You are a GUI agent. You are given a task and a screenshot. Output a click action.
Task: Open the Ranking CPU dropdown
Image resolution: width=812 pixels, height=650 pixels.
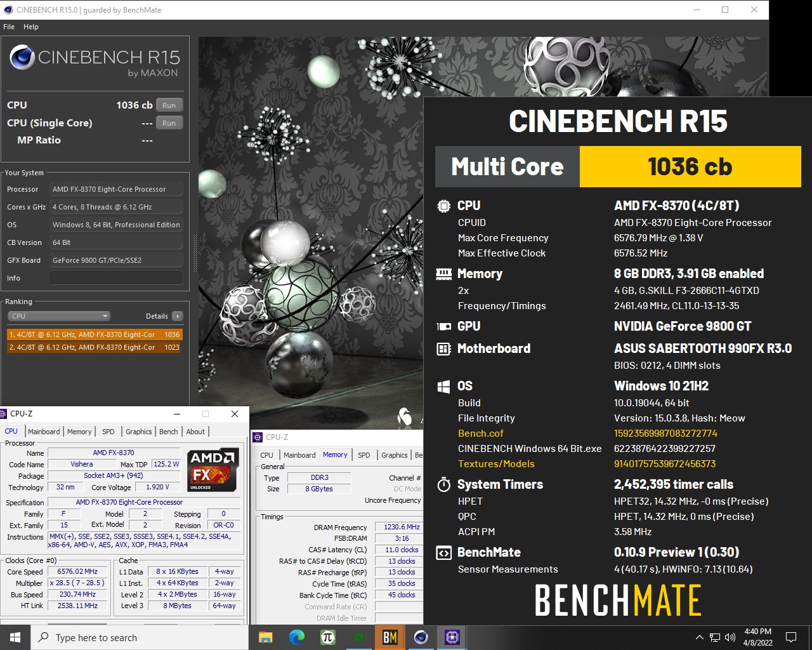(59, 316)
